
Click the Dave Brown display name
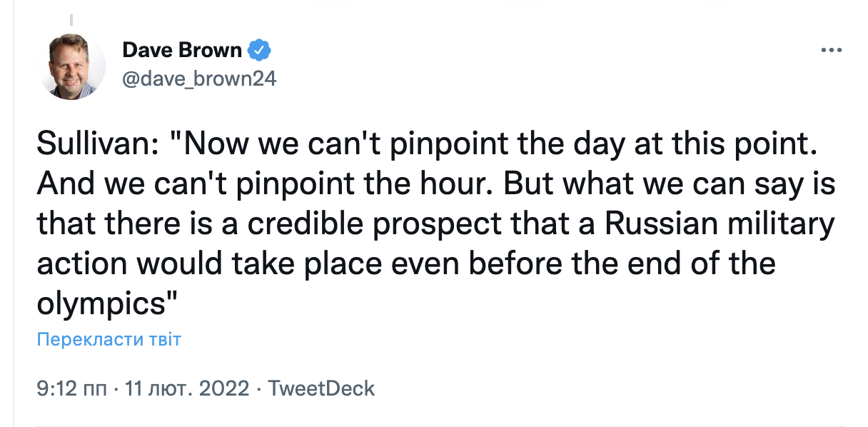(x=183, y=50)
